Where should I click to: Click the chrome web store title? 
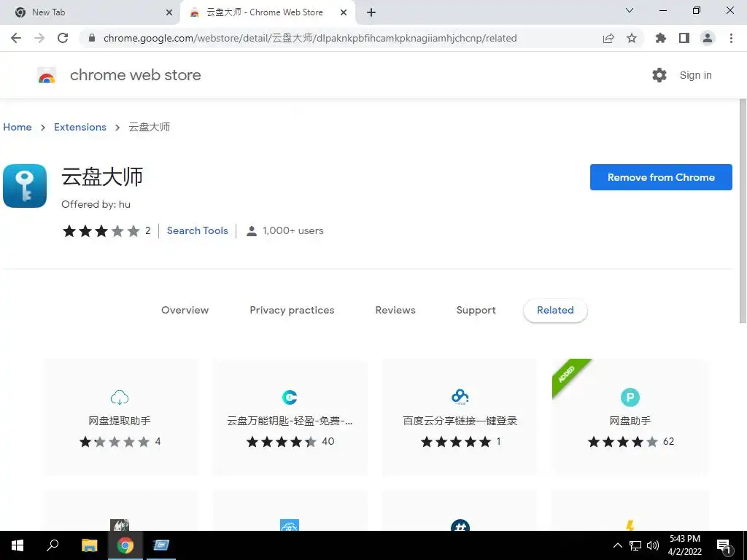coord(135,75)
